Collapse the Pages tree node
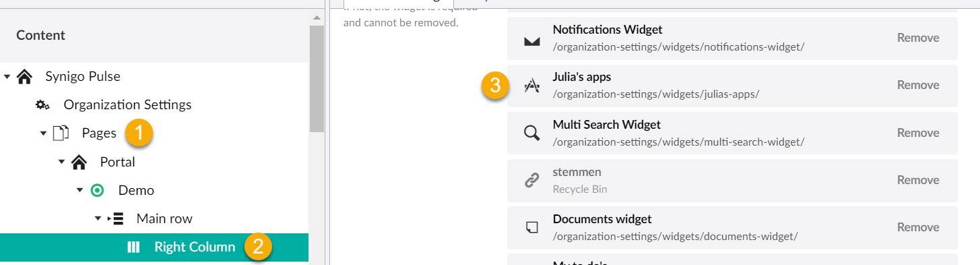The image size is (980, 265). click(x=43, y=134)
